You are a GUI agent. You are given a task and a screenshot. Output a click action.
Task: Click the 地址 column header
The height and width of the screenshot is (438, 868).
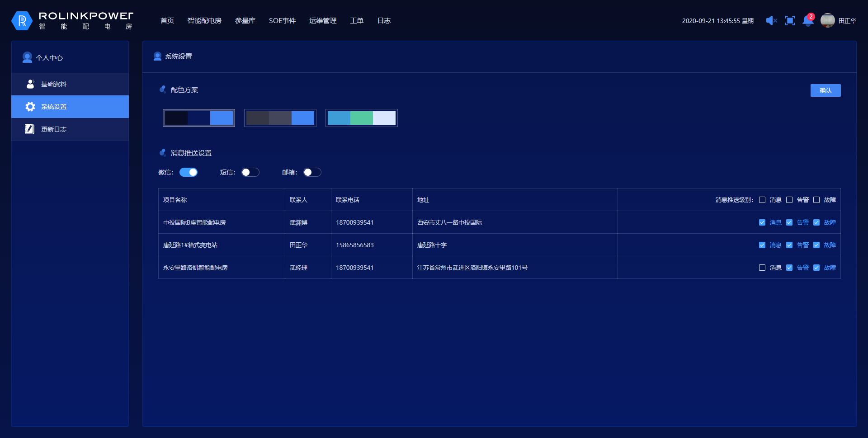tap(423, 200)
